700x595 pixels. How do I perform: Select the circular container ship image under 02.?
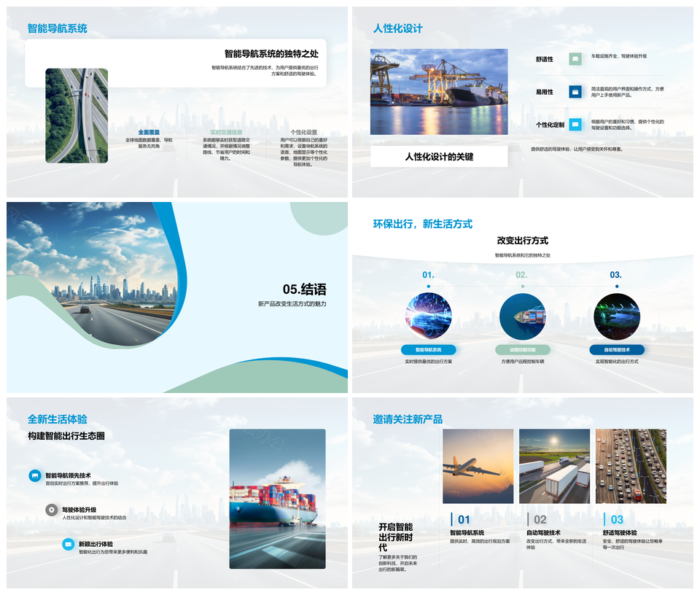click(522, 316)
